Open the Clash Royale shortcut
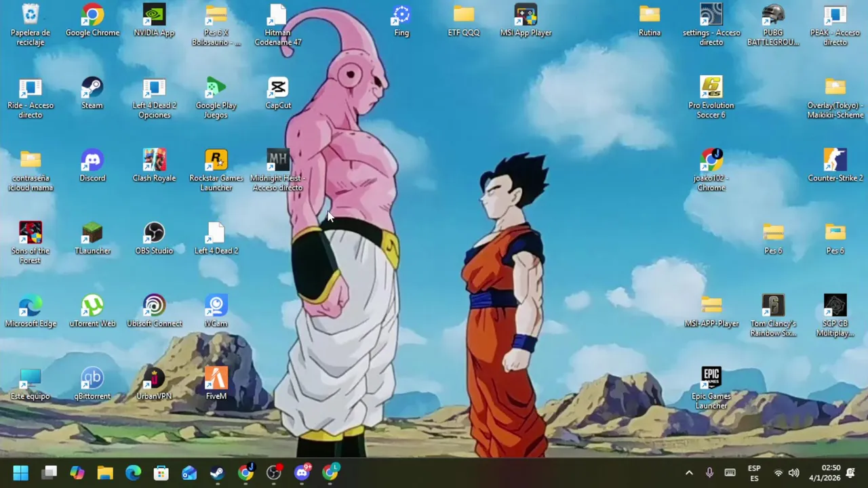The width and height of the screenshot is (868, 488). pyautogui.click(x=155, y=166)
